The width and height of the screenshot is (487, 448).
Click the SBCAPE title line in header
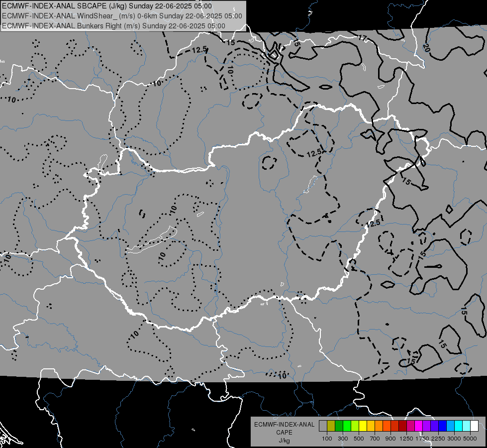click(x=107, y=6)
